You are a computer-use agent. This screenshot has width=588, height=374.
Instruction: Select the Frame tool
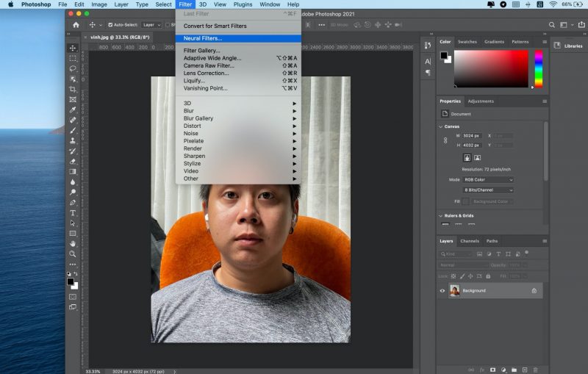point(73,100)
